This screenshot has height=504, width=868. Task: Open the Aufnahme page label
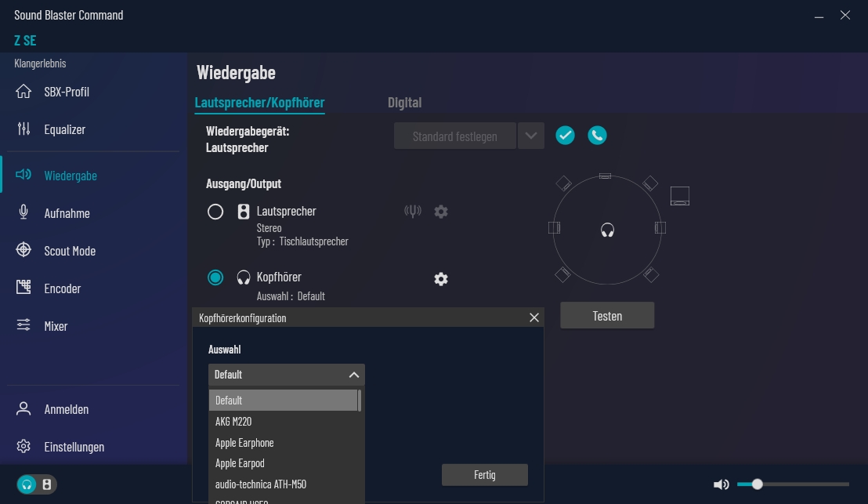[67, 212]
